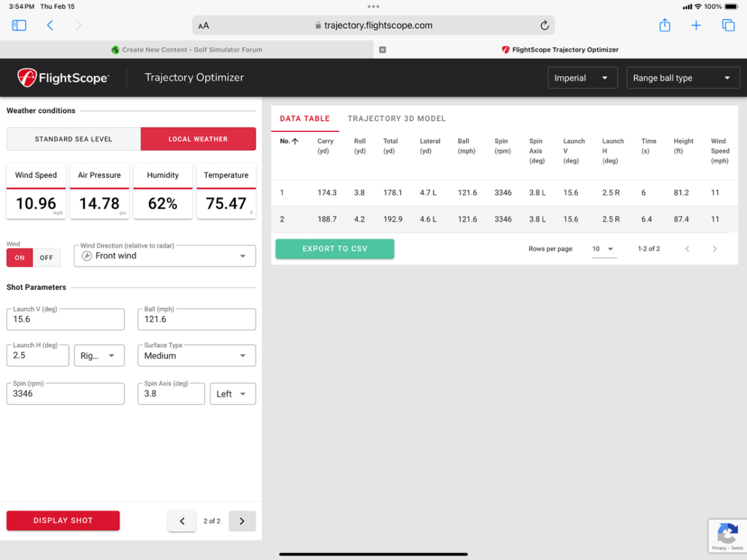747x560 pixels.
Task: Tap the Wi-Fi status icon
Action: [698, 6]
